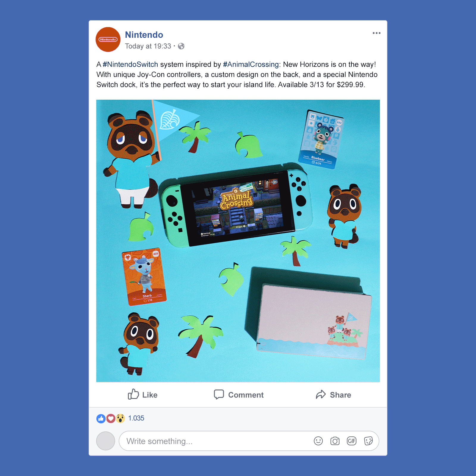This screenshot has width=476, height=476.
Task: Like the Nintendo post
Action: point(143,395)
